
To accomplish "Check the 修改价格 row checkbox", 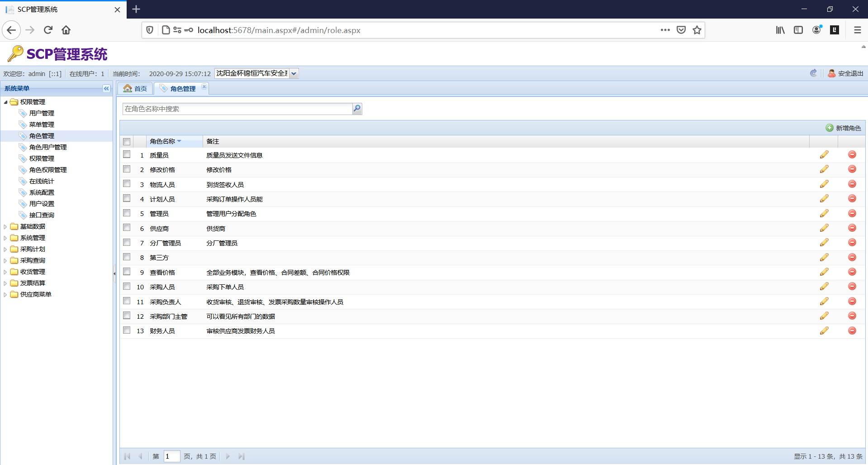I will tap(127, 169).
